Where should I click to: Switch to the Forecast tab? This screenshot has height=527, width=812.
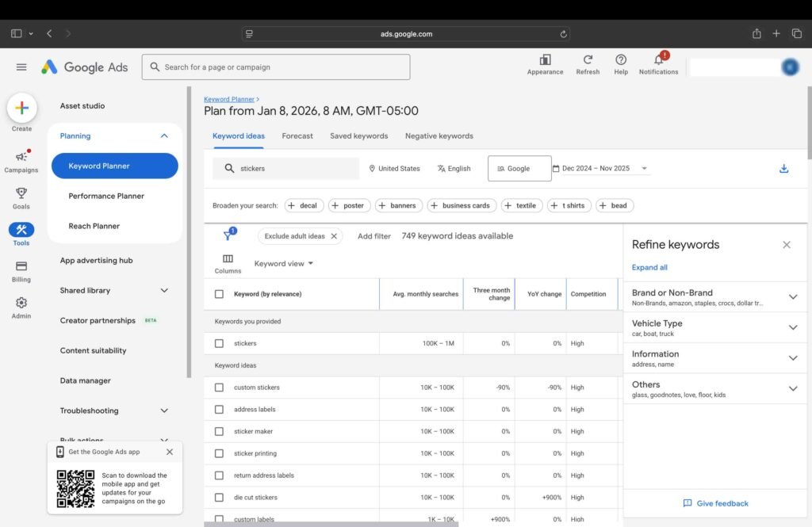(297, 136)
